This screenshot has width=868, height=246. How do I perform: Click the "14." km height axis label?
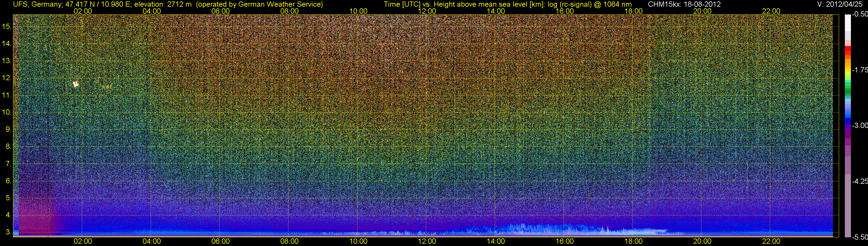tap(7, 43)
